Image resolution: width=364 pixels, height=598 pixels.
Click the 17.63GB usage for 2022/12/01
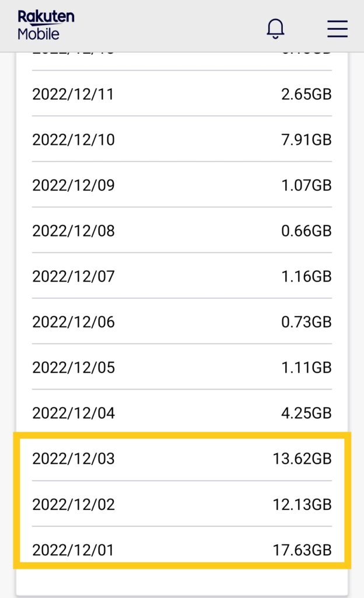[302, 550]
